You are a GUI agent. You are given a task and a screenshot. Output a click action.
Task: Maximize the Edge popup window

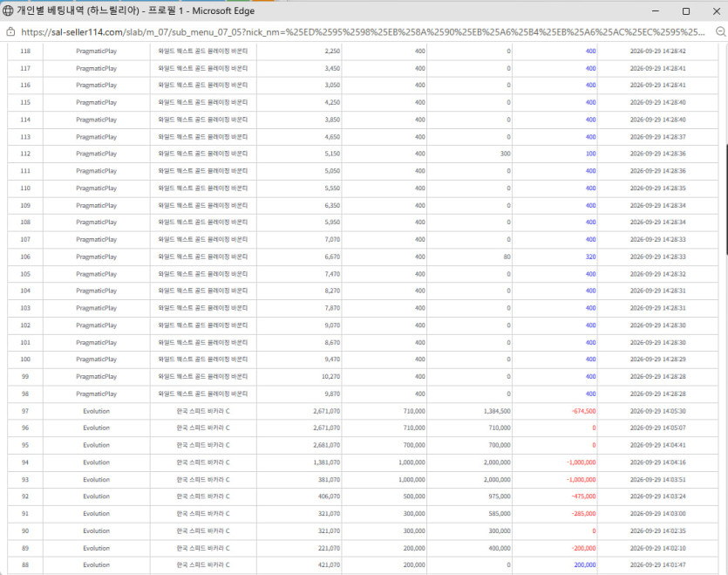[686, 10]
